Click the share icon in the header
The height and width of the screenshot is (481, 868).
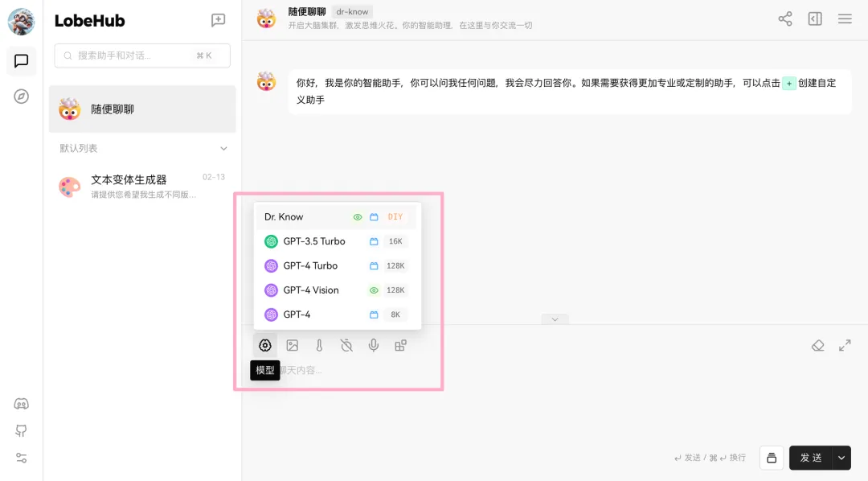coord(785,18)
